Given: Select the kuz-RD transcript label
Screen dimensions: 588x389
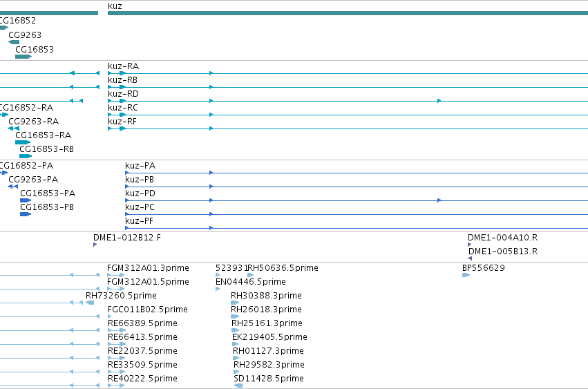Looking at the screenshot, I should pos(123,94).
